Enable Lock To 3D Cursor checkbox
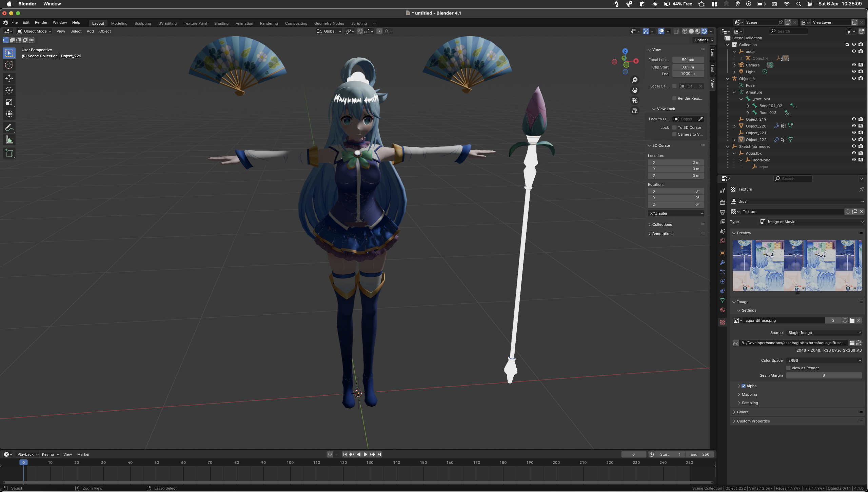 tap(674, 127)
